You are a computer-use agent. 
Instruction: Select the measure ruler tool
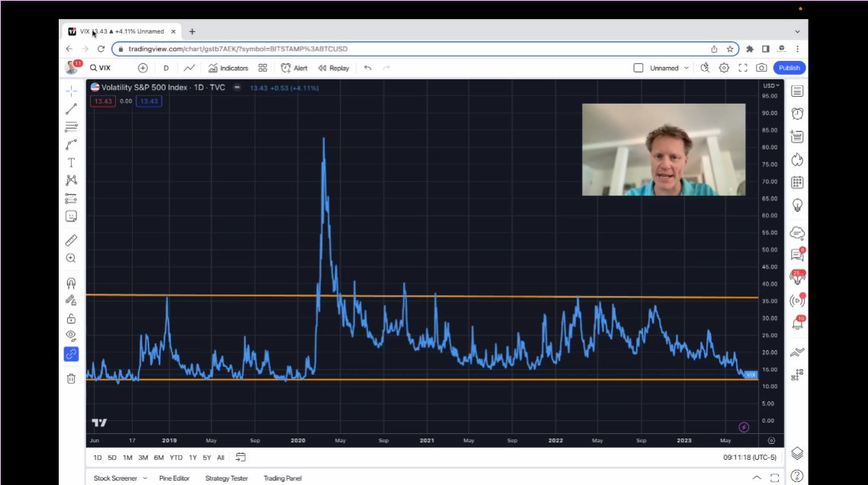71,239
